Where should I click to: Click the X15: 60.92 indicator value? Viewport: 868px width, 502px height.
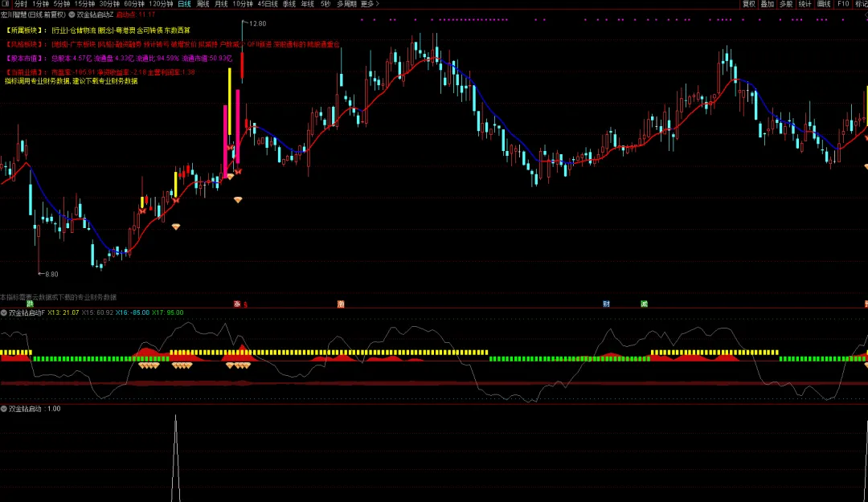point(97,312)
